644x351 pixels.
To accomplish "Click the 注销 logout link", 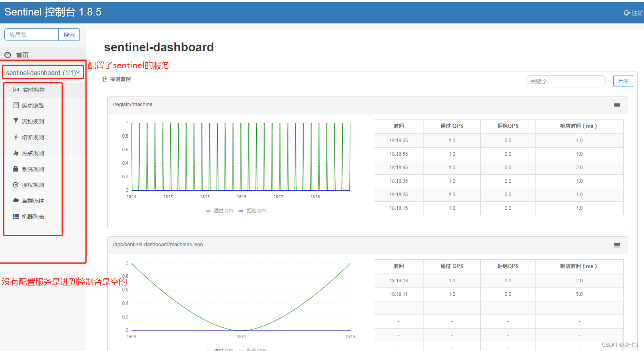I will (637, 13).
